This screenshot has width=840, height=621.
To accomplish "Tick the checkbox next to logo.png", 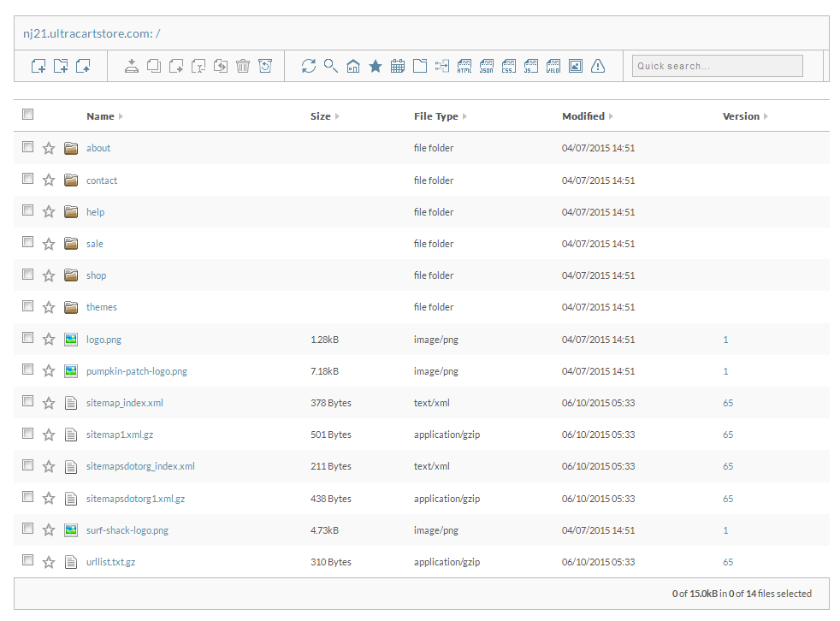I will click(28, 338).
